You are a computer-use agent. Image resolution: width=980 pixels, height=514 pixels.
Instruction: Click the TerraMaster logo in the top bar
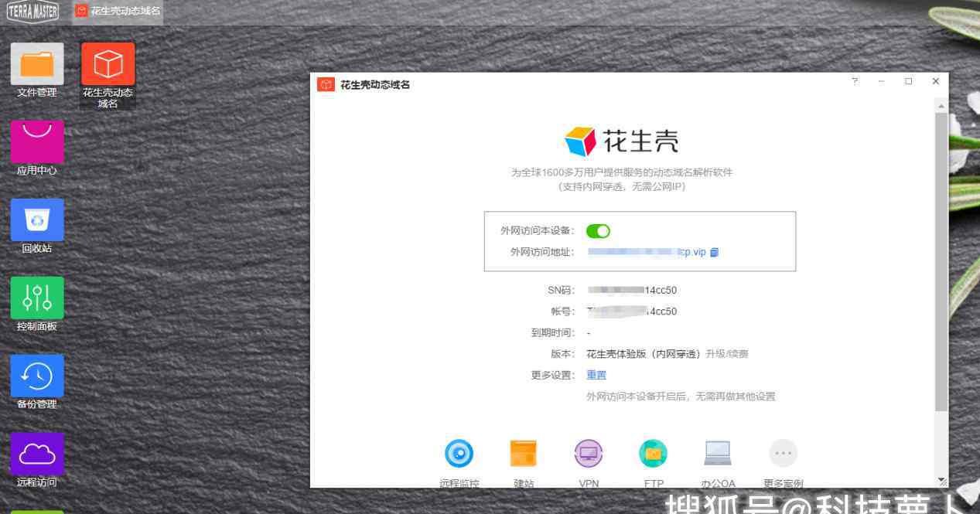pos(32,11)
